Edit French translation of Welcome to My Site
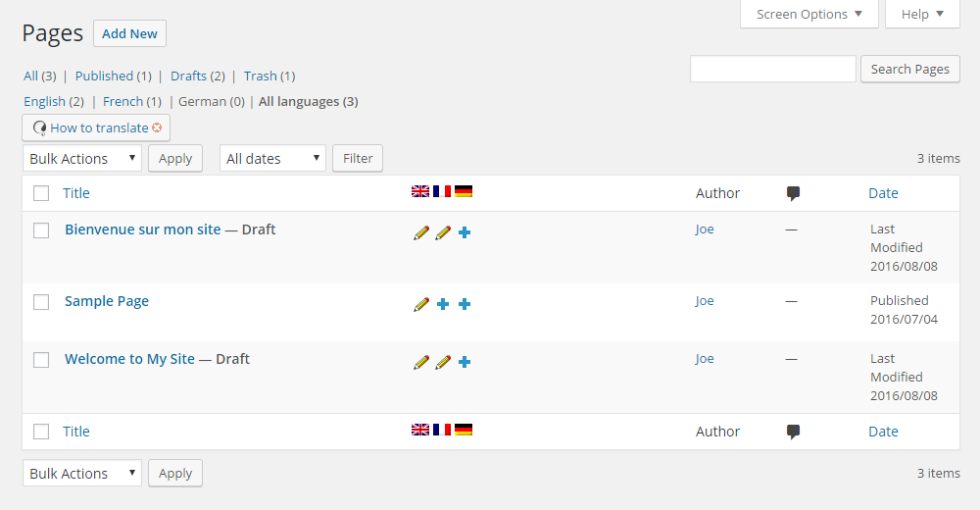This screenshot has width=980, height=510. (x=443, y=362)
